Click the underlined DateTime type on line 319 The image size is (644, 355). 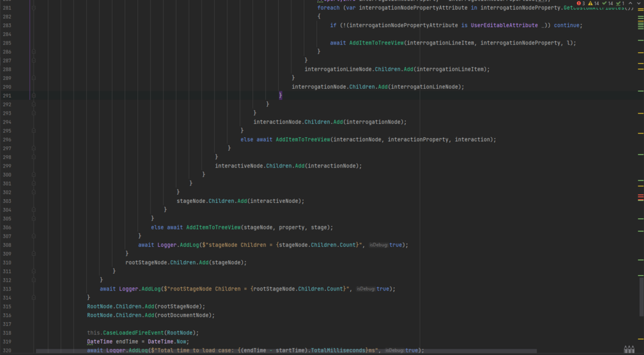pyautogui.click(x=100, y=341)
